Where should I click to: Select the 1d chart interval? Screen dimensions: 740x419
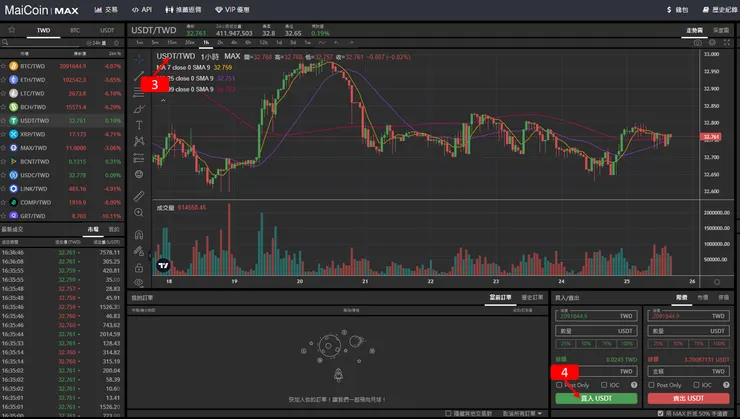coord(279,42)
